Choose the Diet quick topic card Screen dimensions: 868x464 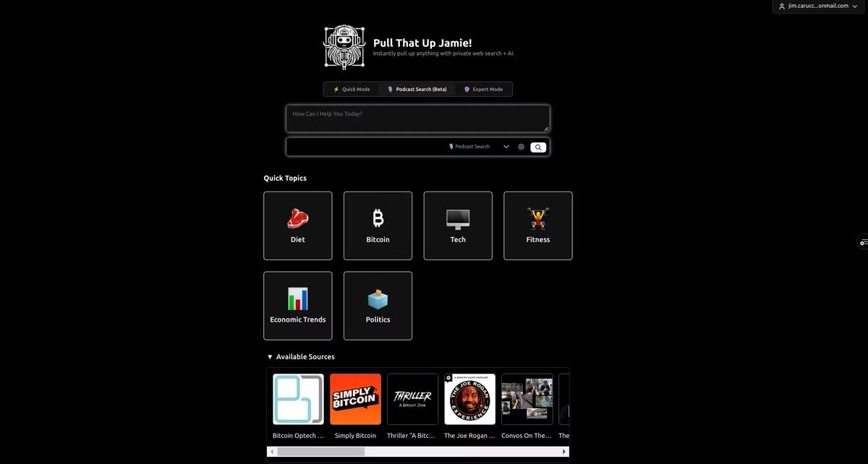coord(298,225)
